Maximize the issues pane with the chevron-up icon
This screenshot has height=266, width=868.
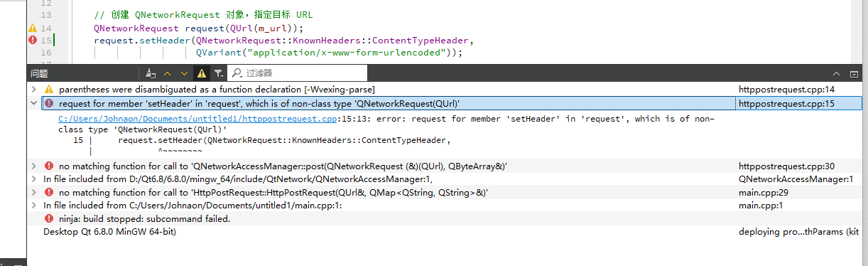point(836,73)
